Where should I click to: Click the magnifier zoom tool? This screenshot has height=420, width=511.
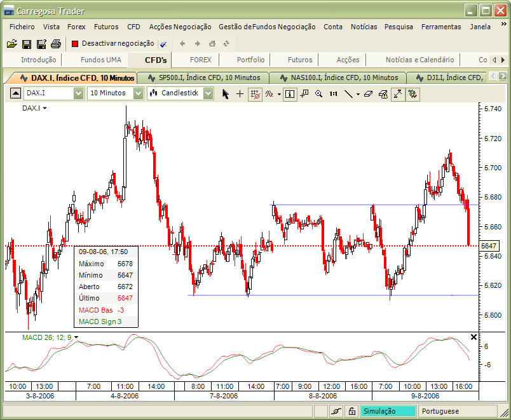(318, 93)
